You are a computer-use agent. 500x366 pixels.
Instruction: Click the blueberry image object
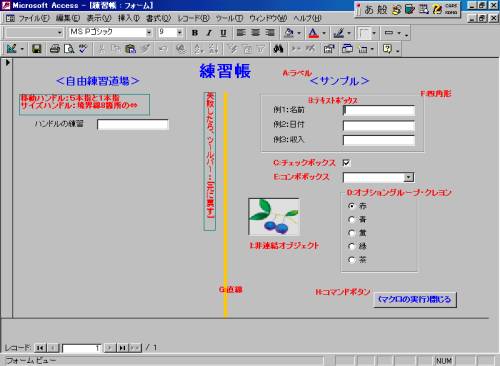[x=274, y=217]
